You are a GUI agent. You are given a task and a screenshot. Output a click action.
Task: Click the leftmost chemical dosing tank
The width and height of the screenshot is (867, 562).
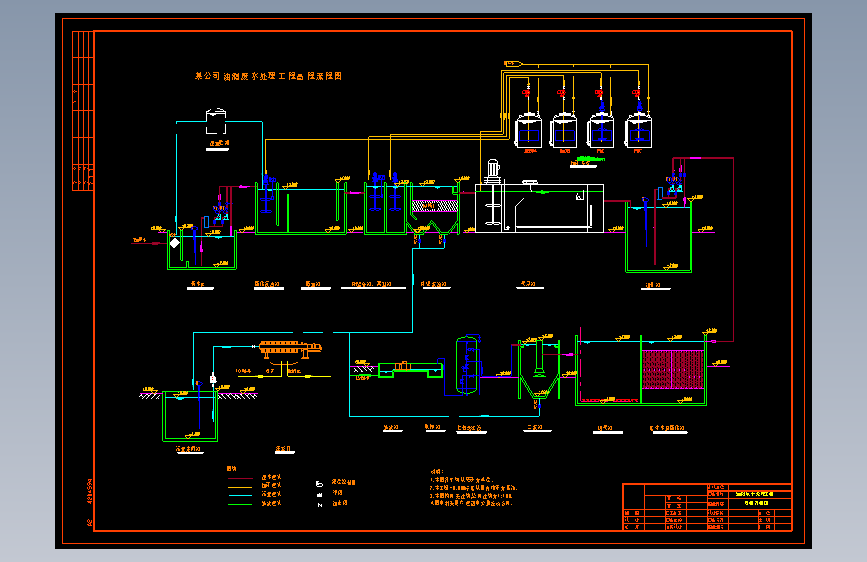pos(529,131)
